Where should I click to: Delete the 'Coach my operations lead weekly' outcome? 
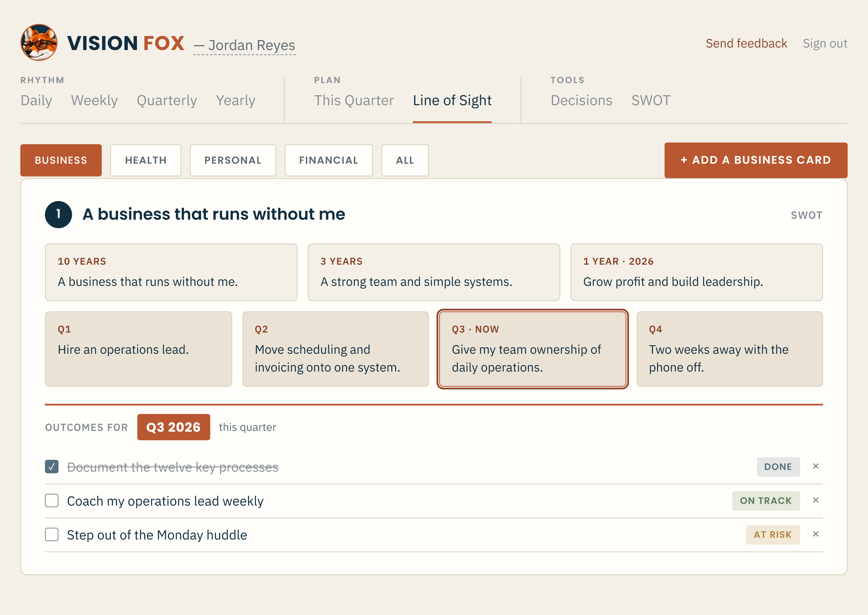[815, 500]
